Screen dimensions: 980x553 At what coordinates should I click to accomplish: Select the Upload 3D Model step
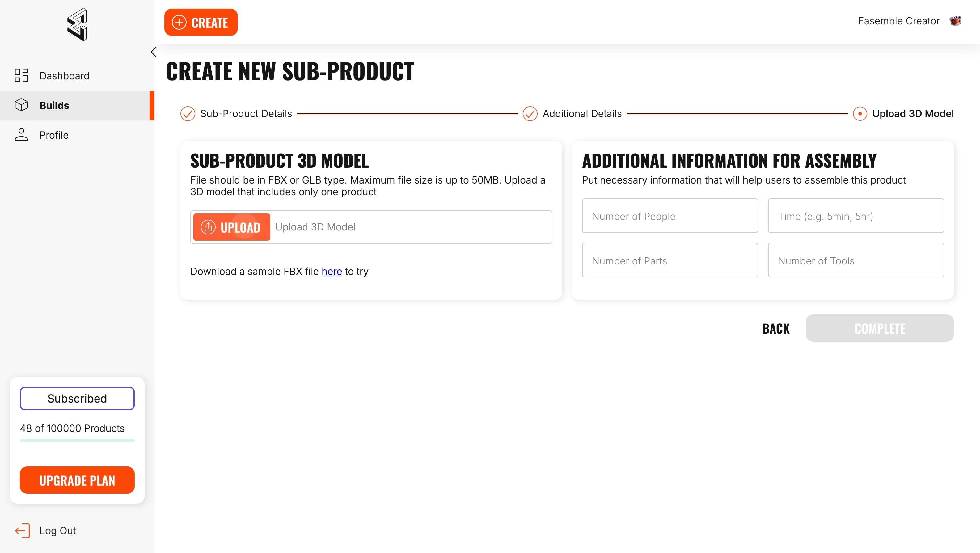coord(912,114)
